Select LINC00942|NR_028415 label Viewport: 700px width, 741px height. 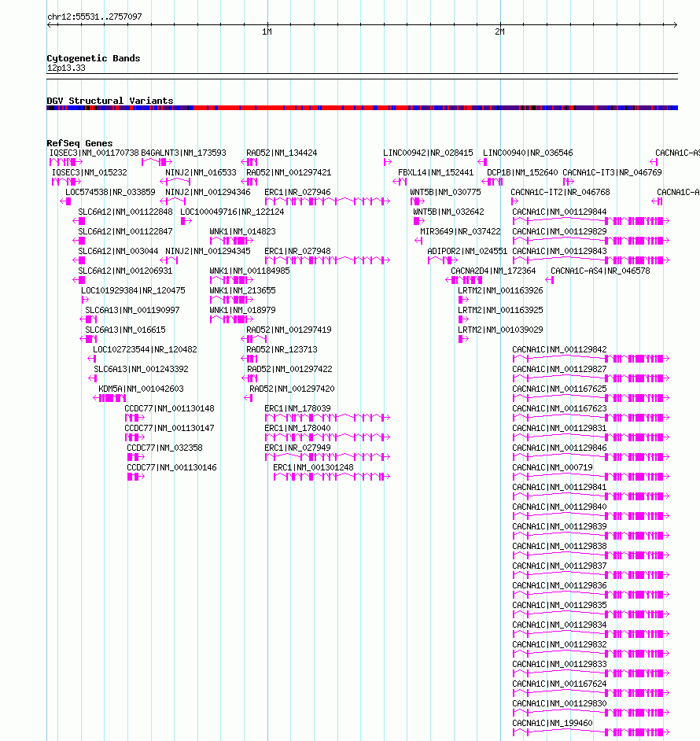coord(428,153)
